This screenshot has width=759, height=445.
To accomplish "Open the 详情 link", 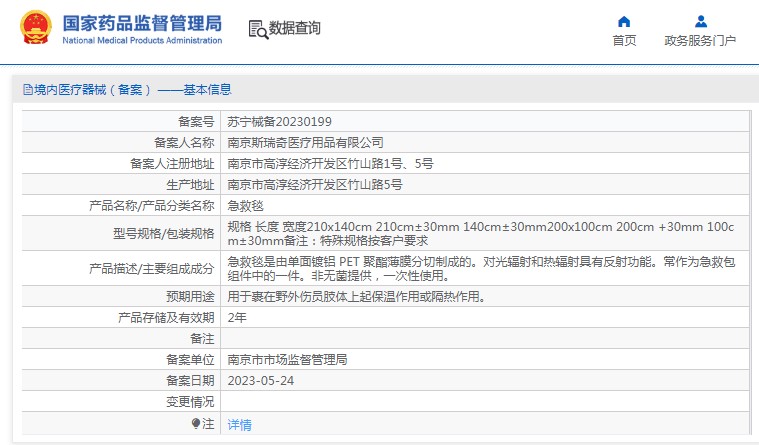I will tap(239, 425).
